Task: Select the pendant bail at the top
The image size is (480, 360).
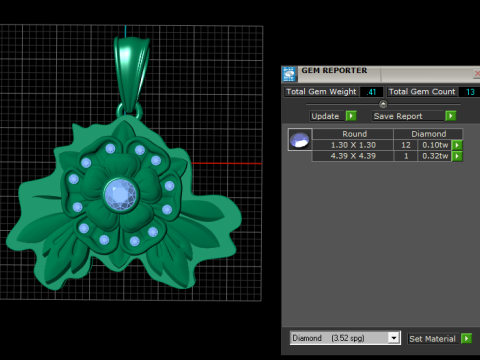Action: 131,75
